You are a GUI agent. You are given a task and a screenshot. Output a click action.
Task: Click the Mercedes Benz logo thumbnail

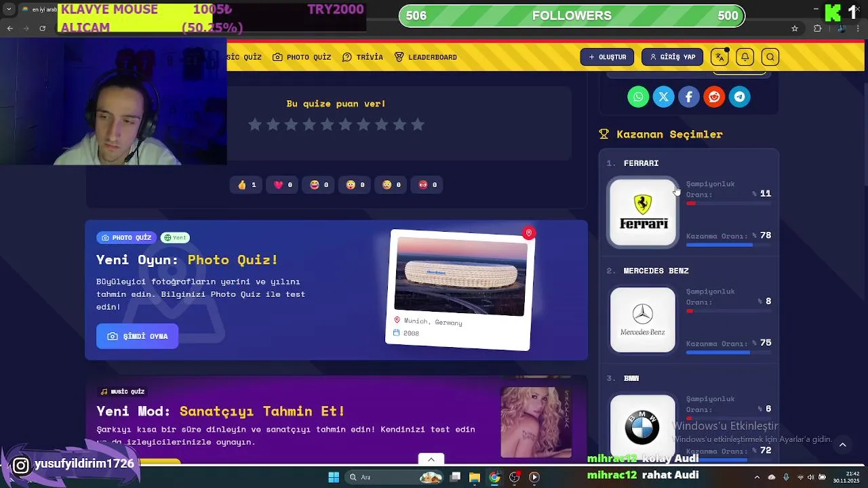643,320
